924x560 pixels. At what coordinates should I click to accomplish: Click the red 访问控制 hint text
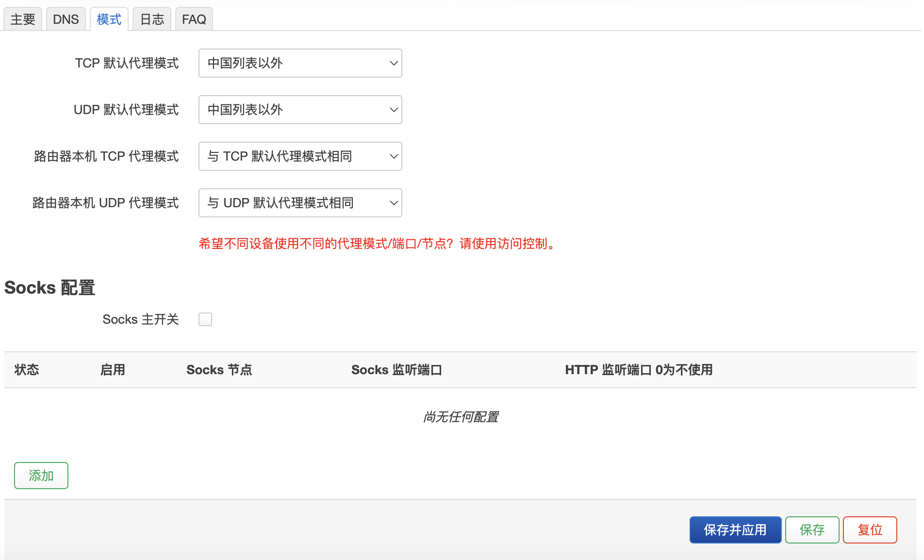(x=522, y=244)
